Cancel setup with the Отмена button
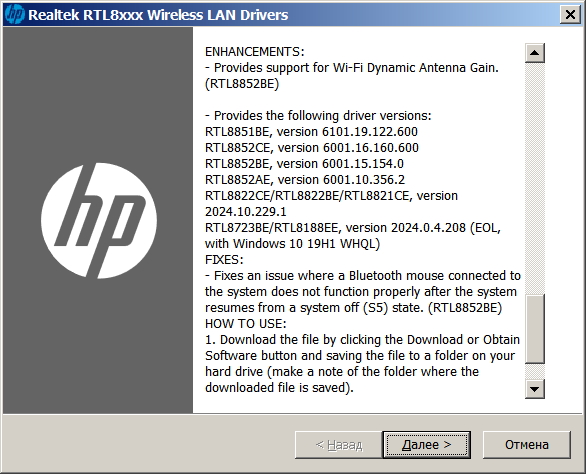Screen dimensions: 586x474 coord(527,444)
